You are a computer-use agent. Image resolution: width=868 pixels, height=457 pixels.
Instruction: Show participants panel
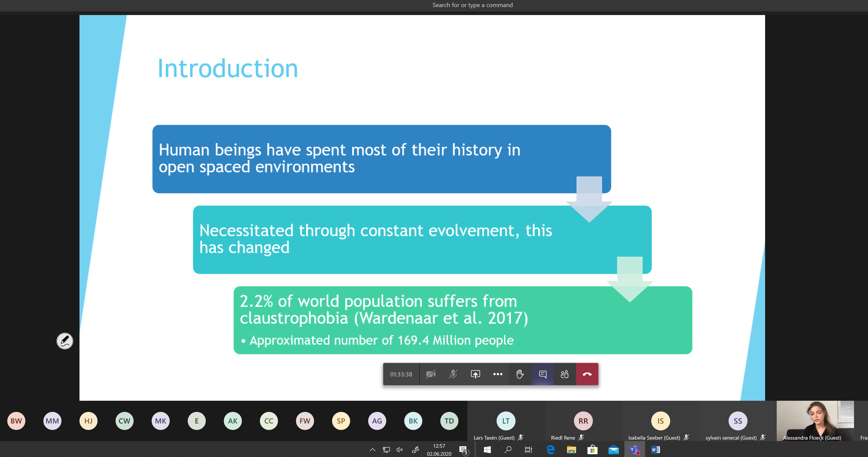coord(565,374)
